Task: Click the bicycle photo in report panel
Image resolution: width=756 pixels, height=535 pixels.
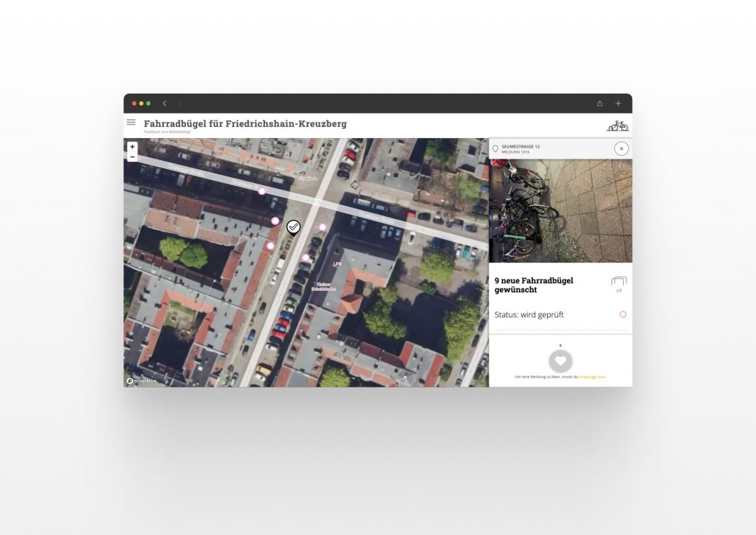Action: (560, 210)
